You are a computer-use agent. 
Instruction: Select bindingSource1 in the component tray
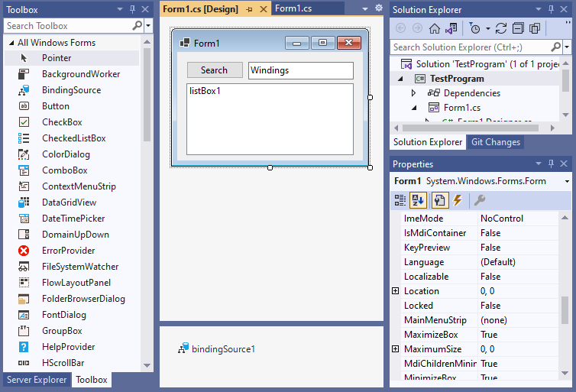pos(216,349)
